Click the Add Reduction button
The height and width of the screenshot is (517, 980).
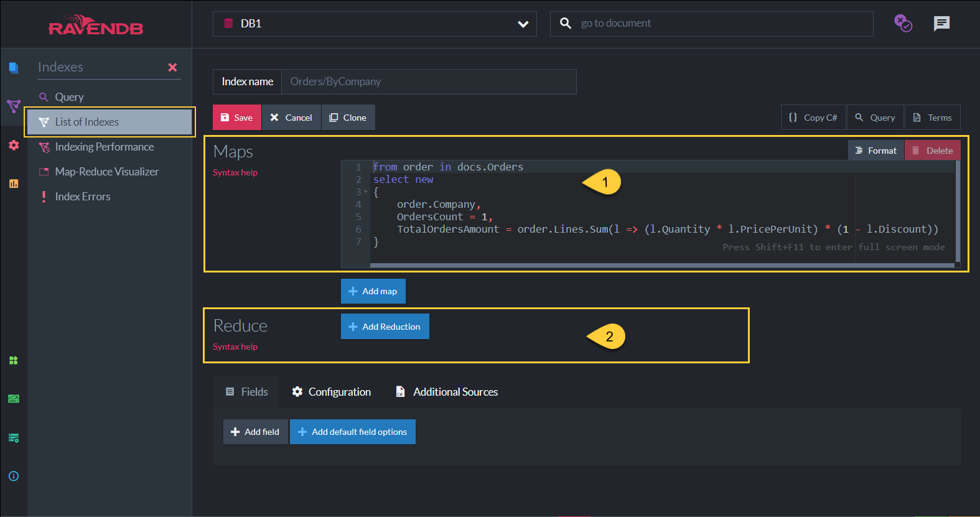(x=385, y=327)
